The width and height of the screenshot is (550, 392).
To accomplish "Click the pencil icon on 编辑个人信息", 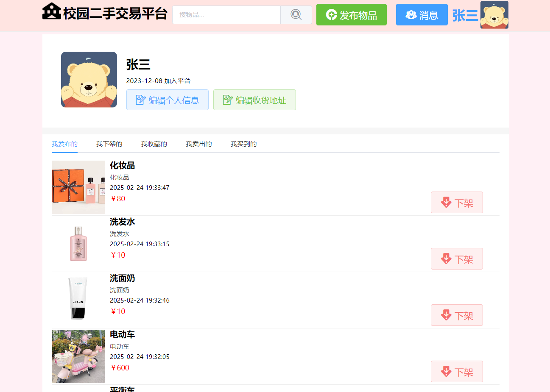I will click(x=140, y=100).
